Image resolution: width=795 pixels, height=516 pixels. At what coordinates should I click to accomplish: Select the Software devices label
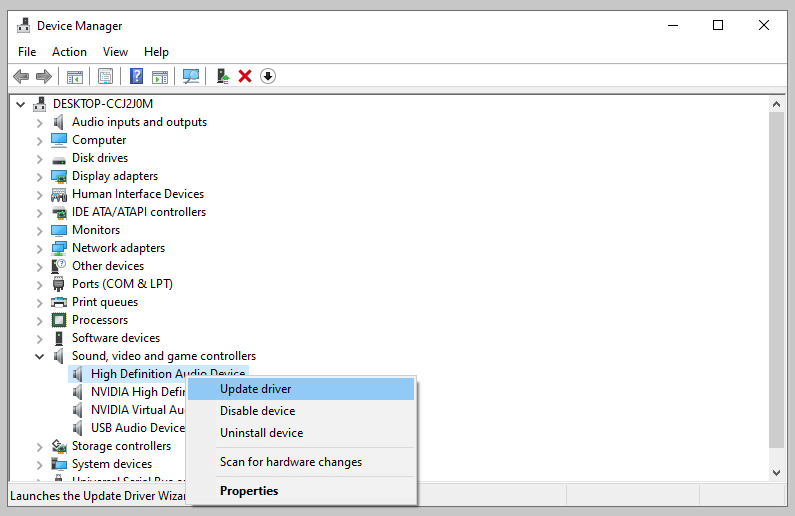tap(116, 338)
